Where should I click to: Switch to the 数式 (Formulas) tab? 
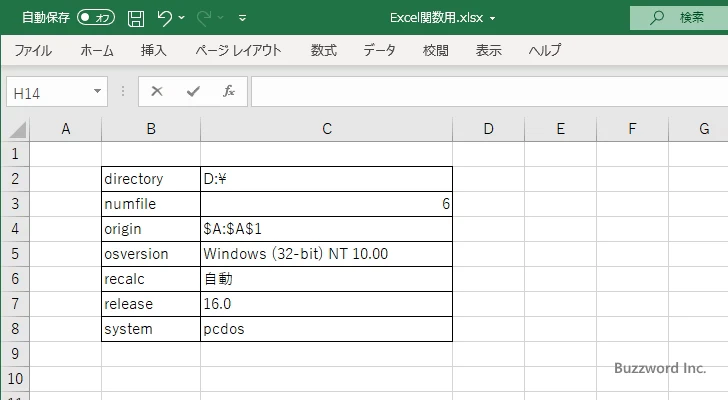point(323,50)
